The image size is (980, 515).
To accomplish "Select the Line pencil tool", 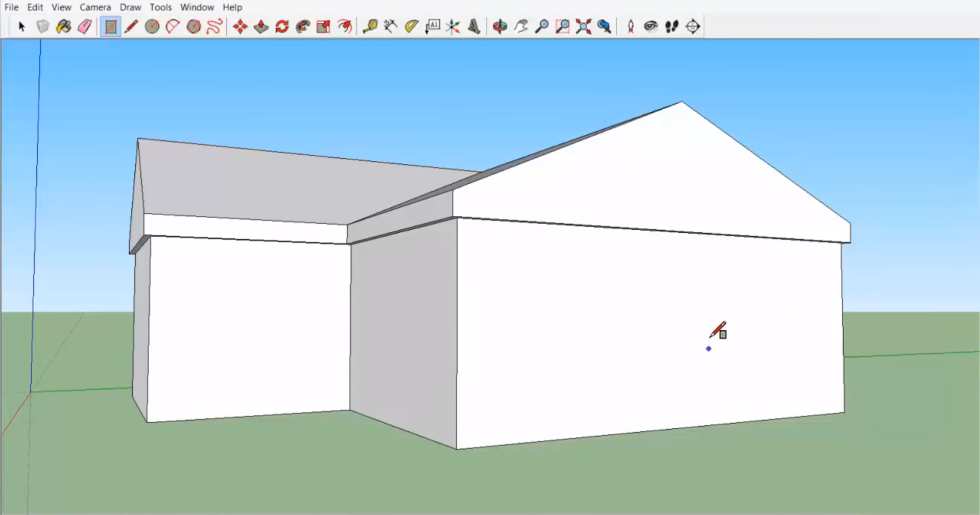I will (131, 27).
